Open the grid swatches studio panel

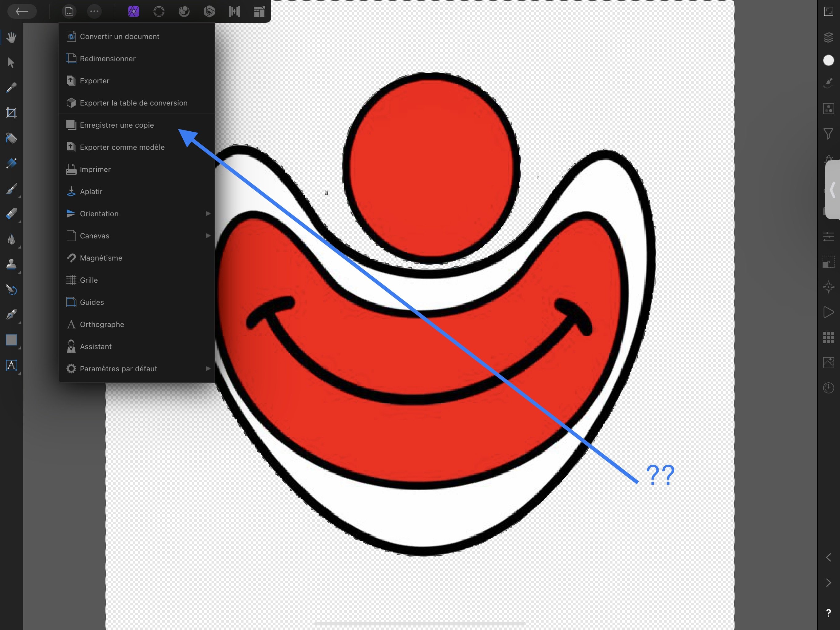828,337
